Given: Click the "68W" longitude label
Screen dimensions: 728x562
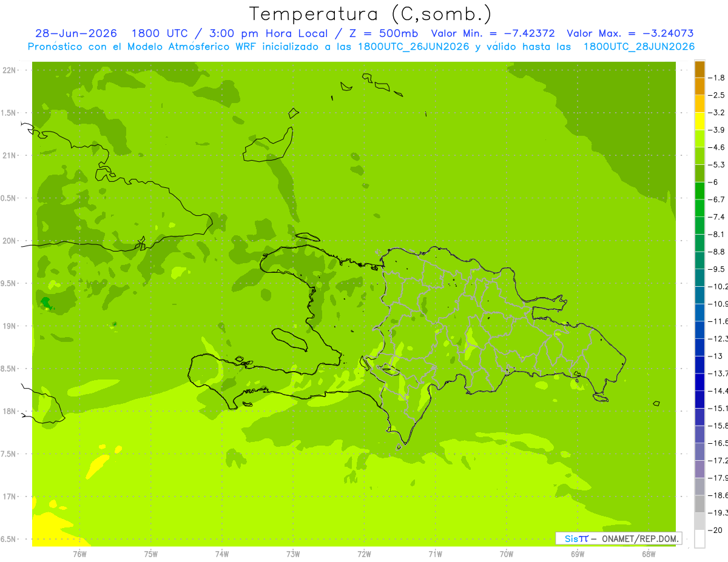Looking at the screenshot, I should (x=649, y=554).
